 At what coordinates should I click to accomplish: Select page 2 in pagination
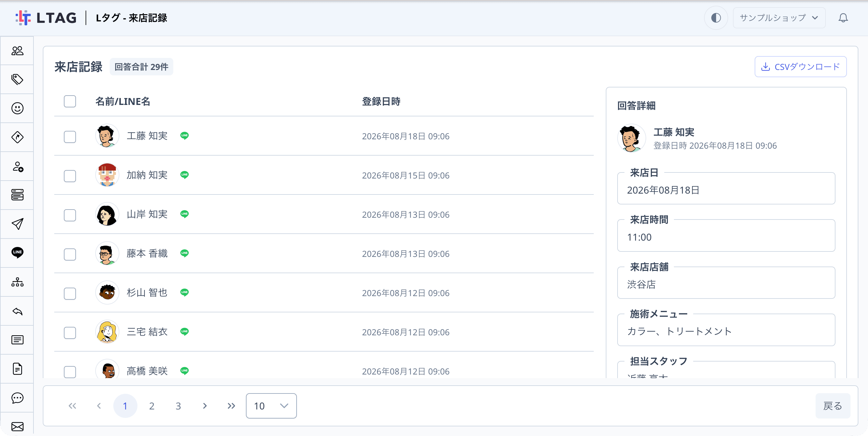pyautogui.click(x=152, y=406)
